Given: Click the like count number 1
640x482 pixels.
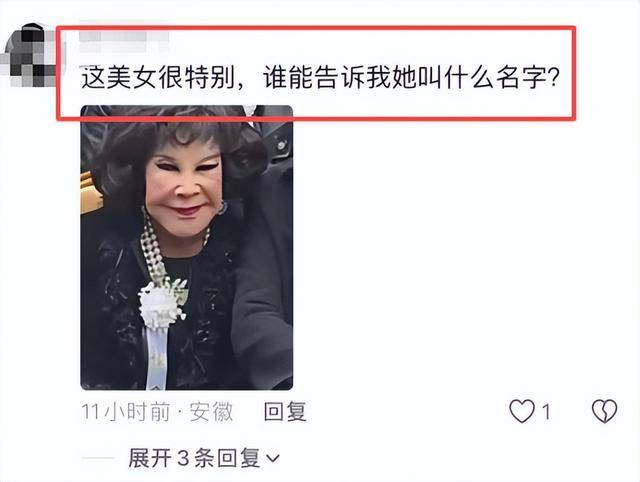Looking at the screenshot, I should (x=546, y=411).
